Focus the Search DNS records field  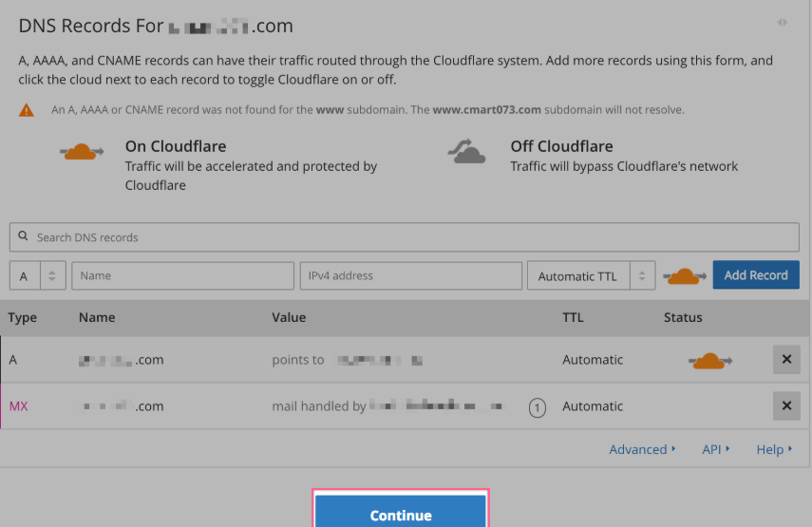pos(408,237)
